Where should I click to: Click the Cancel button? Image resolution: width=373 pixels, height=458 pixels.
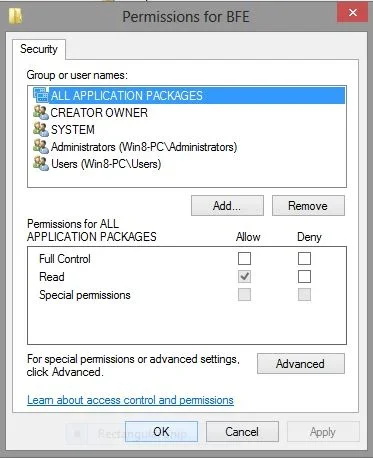coord(242,432)
